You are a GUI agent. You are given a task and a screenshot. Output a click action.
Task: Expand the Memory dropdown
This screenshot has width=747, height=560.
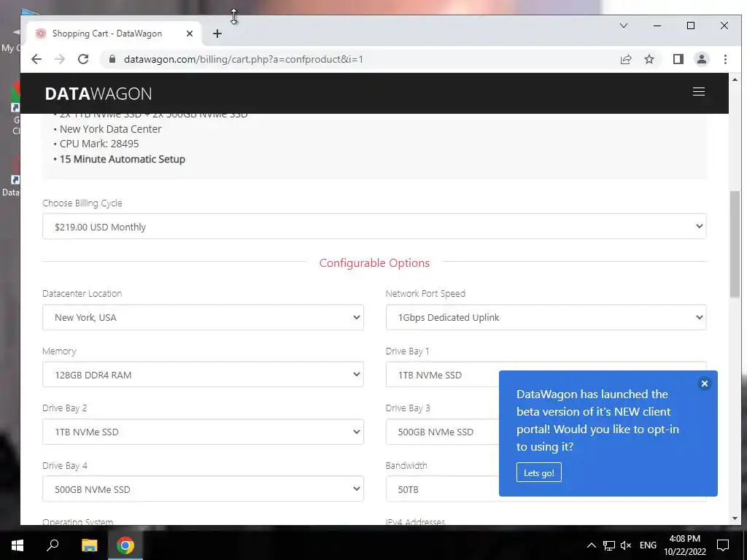(x=203, y=374)
